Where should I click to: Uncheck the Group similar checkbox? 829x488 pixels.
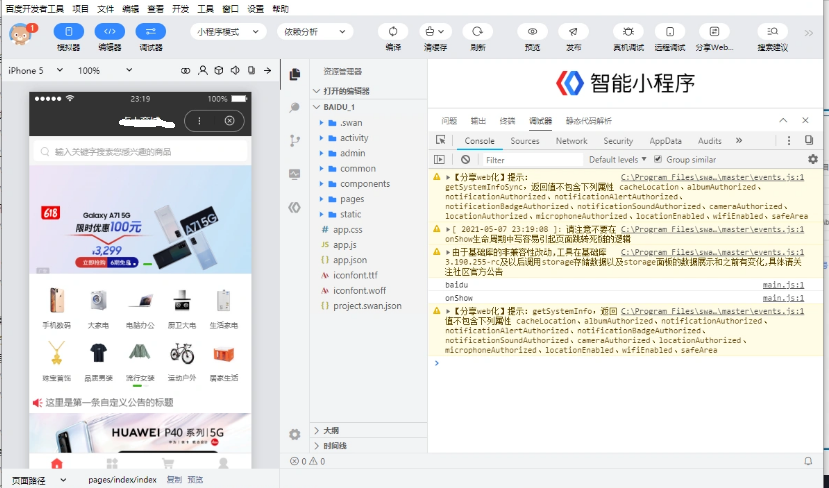(658, 159)
